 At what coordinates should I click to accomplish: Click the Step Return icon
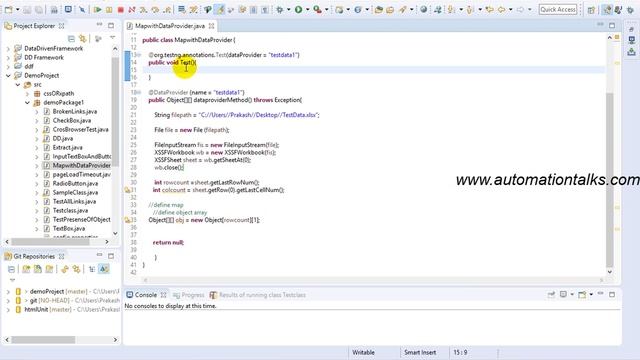coord(167,9)
